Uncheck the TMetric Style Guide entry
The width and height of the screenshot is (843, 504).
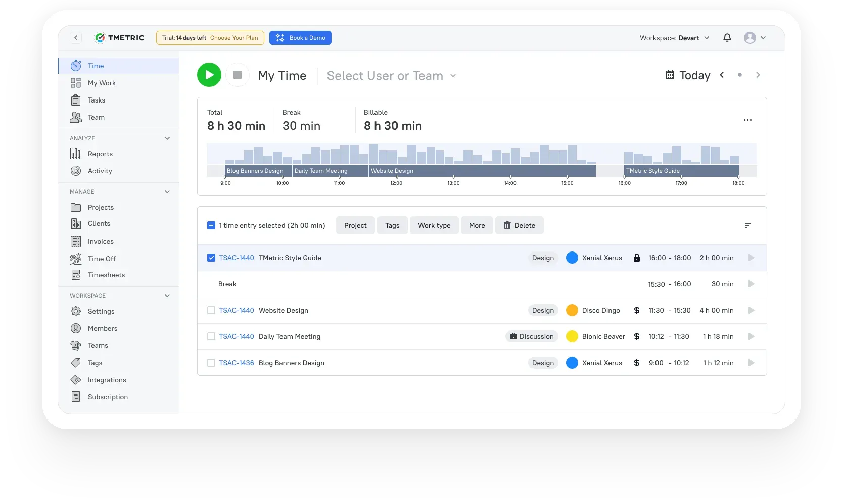pos(211,258)
